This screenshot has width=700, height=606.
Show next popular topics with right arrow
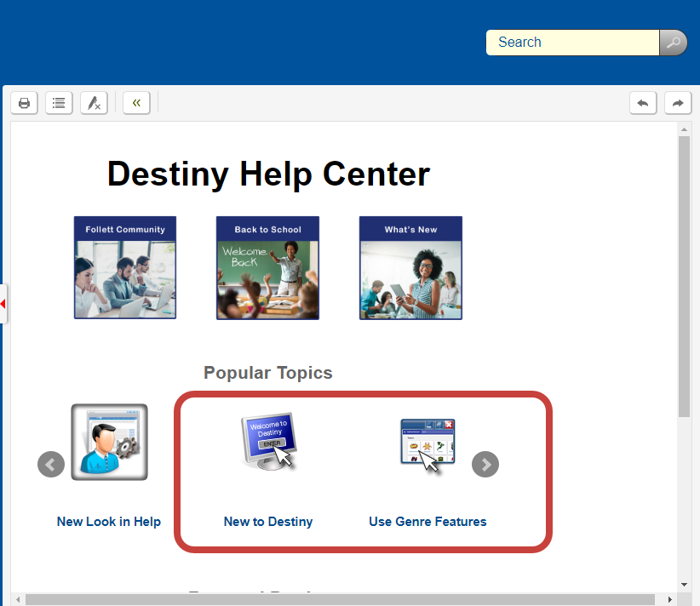485,464
